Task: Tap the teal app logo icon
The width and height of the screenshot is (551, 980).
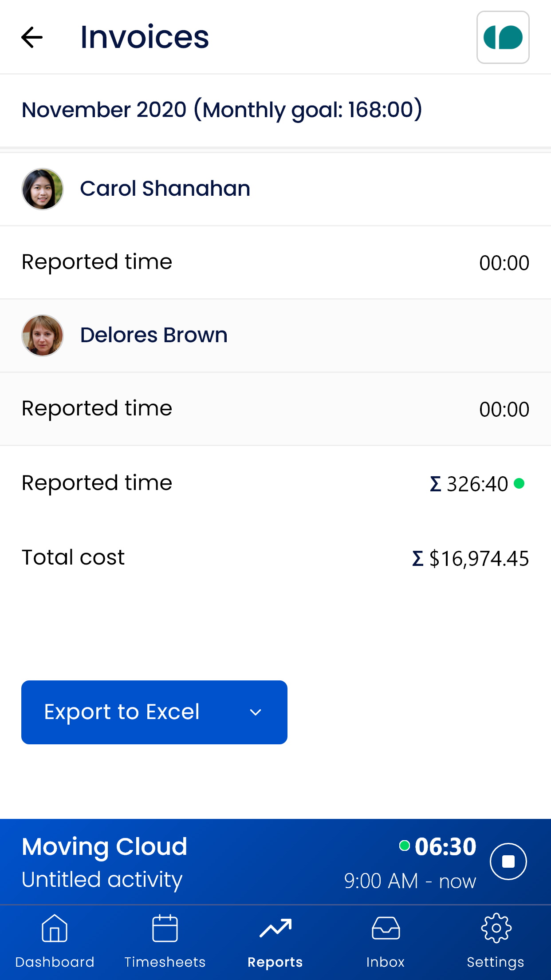Action: point(503,37)
